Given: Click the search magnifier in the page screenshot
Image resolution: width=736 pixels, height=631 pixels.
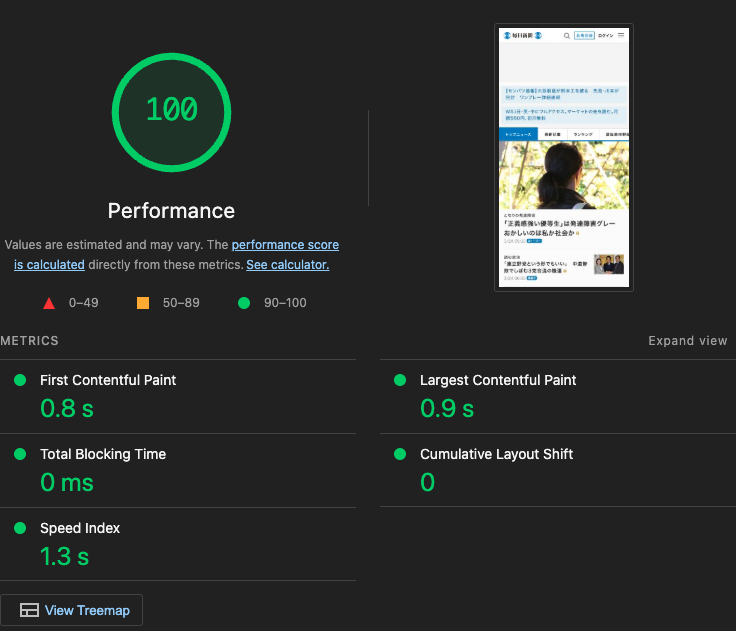Looking at the screenshot, I should [567, 35].
